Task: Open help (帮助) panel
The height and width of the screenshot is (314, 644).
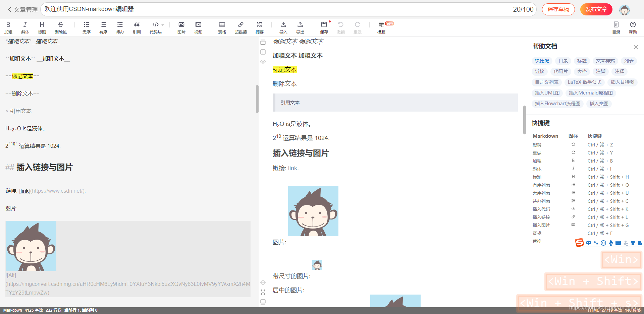Action: point(633,27)
